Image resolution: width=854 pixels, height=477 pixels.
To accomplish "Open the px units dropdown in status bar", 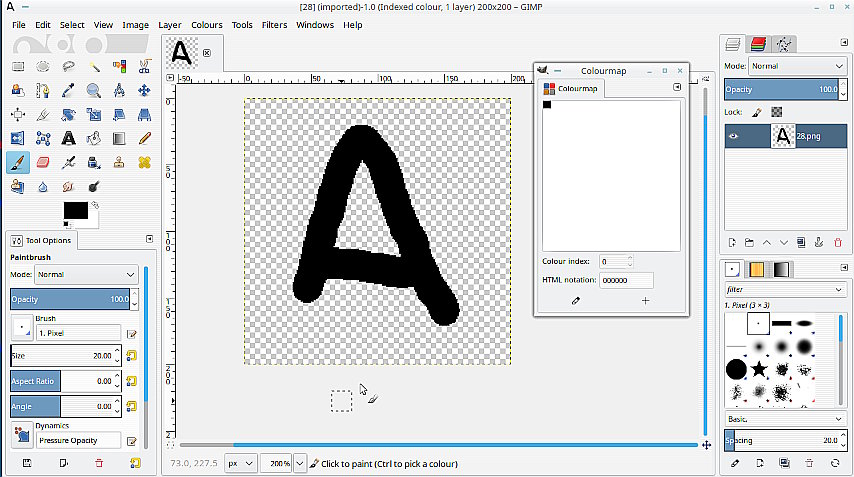I will pos(240,463).
